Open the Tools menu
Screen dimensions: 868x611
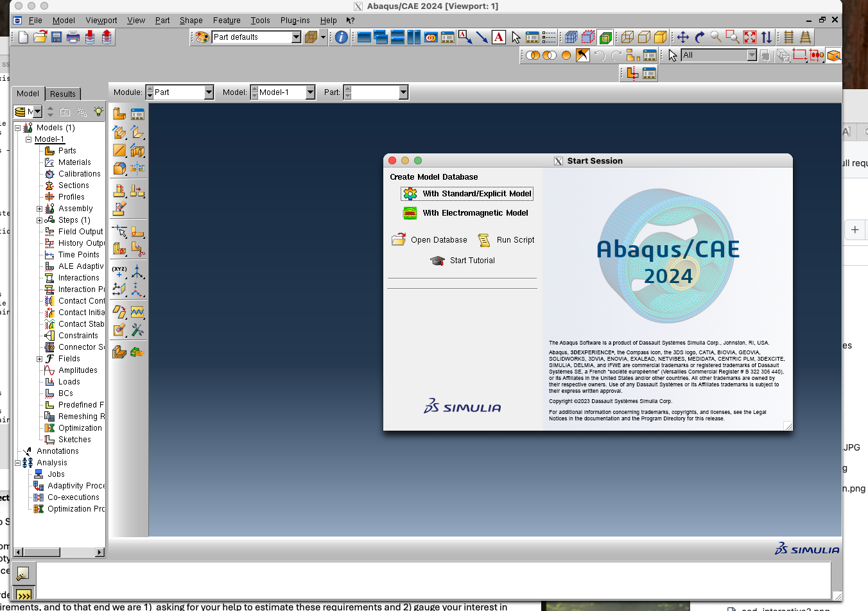tap(260, 20)
